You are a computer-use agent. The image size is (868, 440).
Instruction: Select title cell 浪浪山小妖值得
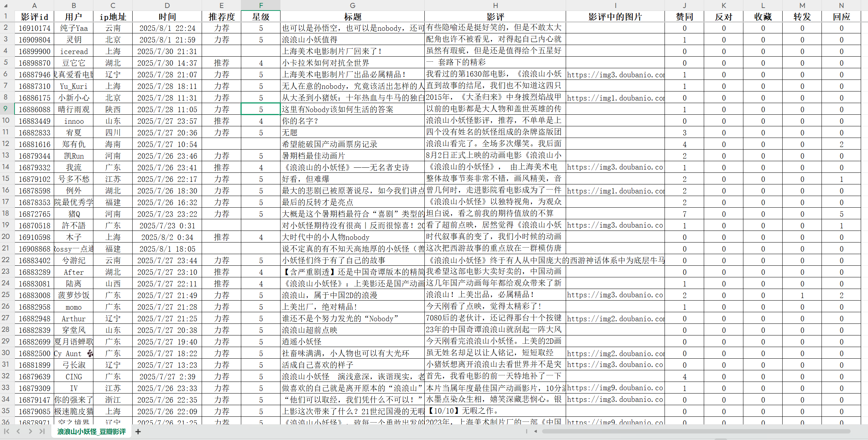pyautogui.click(x=352, y=40)
